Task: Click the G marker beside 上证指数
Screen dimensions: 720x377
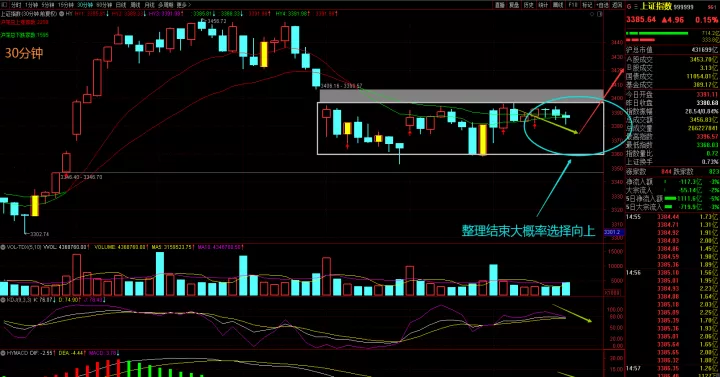Action: (x=629, y=6)
